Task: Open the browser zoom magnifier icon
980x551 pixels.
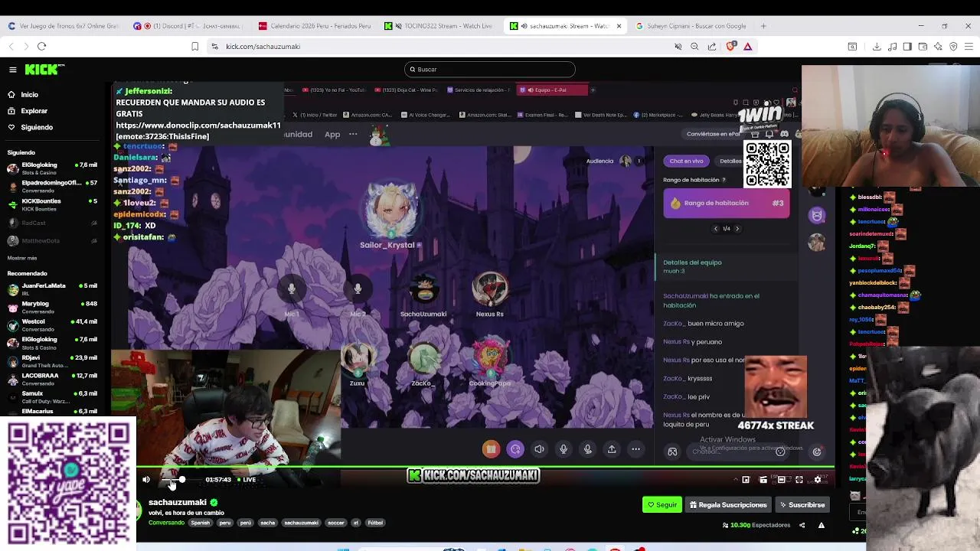Action: click(694, 47)
